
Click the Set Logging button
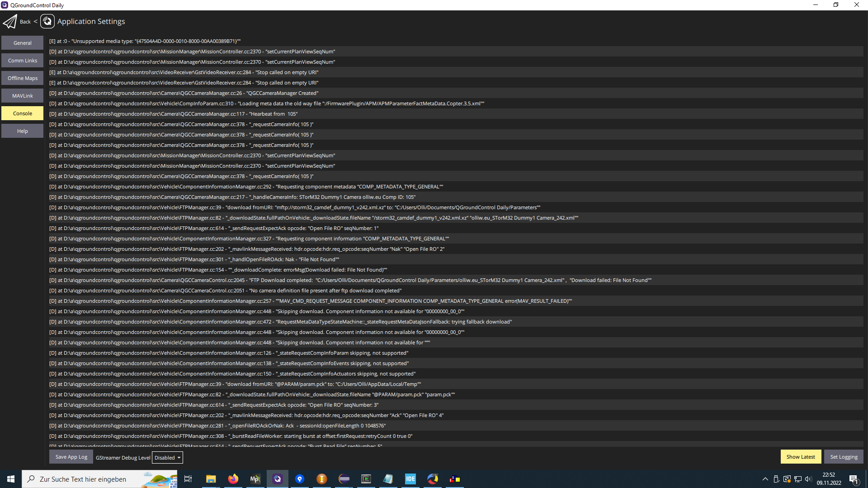tap(844, 457)
